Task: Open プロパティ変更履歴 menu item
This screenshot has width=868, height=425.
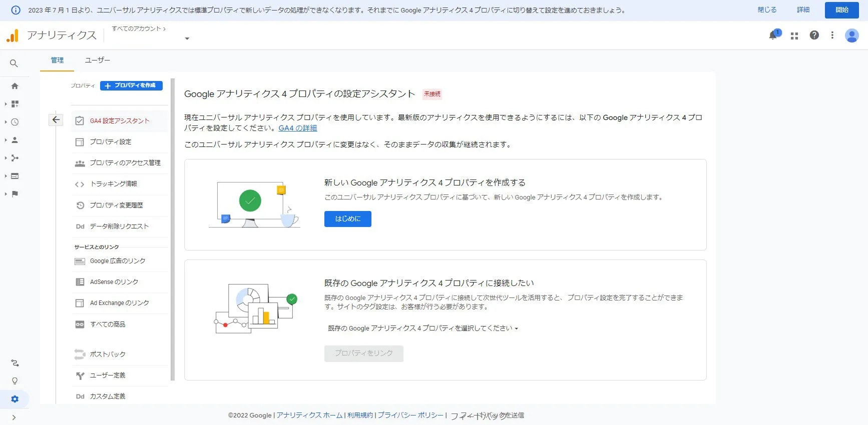Action: coord(120,205)
